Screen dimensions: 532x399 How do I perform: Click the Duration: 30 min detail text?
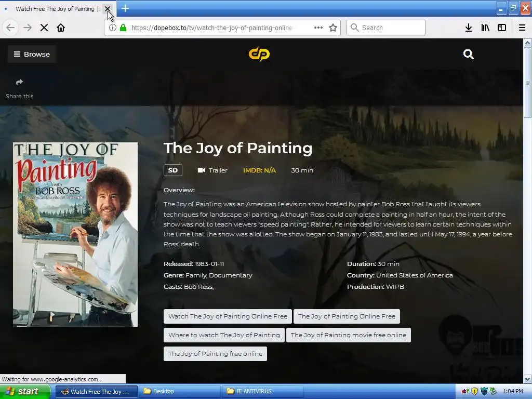[x=373, y=263]
